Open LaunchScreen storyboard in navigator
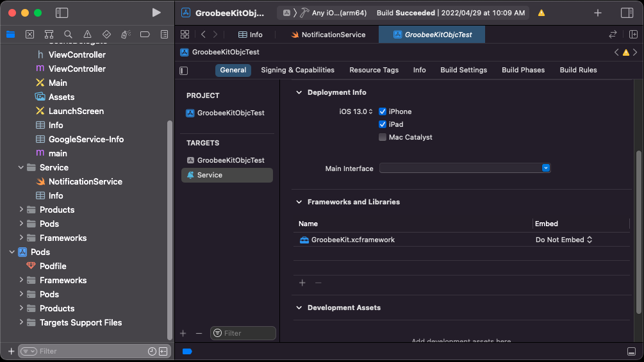Viewport: 644px width, 362px height. tap(76, 111)
